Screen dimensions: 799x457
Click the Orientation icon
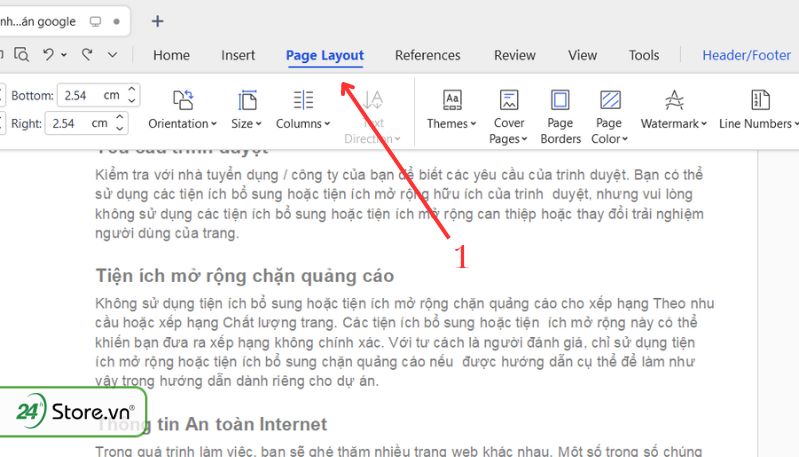click(183, 100)
